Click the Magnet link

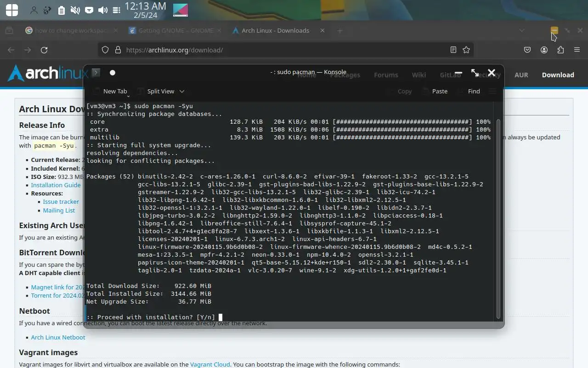point(58,287)
